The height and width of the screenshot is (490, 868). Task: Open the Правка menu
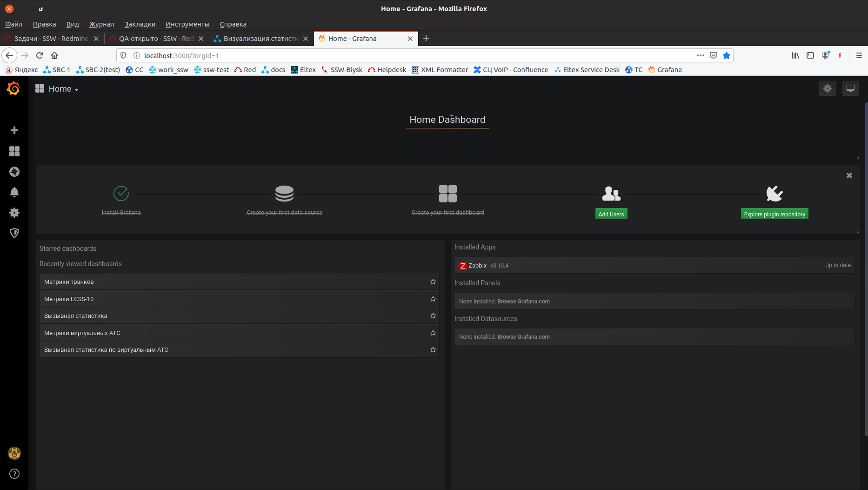[44, 24]
